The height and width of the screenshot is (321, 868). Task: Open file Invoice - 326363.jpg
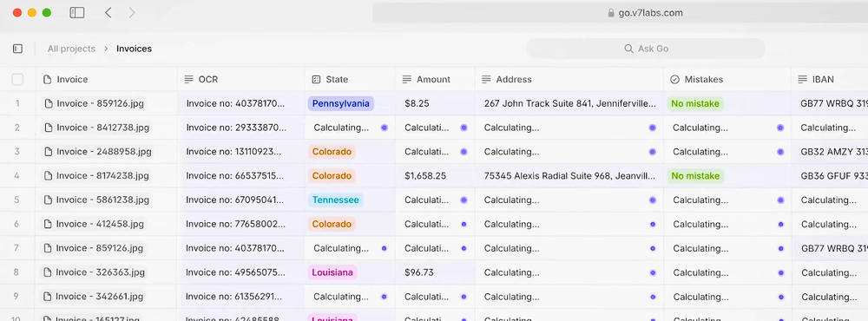point(94,272)
